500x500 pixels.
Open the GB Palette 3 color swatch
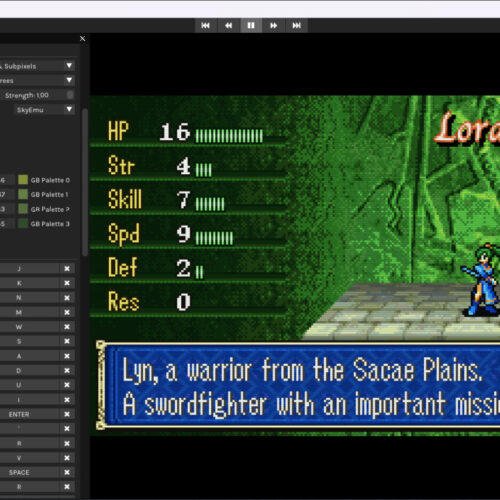coord(23,224)
